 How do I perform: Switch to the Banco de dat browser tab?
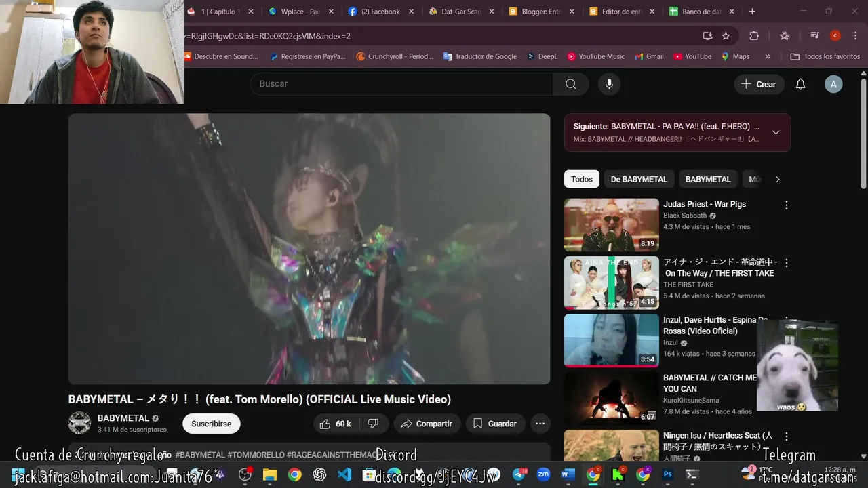pos(701,12)
